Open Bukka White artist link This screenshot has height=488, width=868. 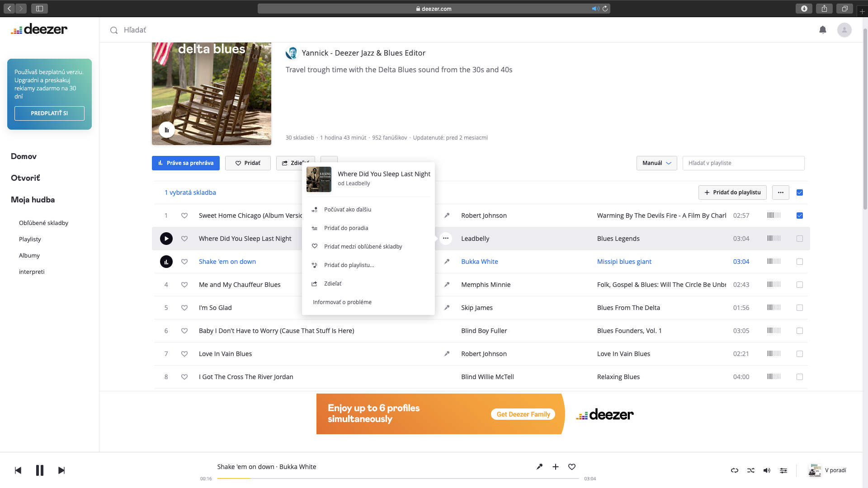[x=479, y=262]
